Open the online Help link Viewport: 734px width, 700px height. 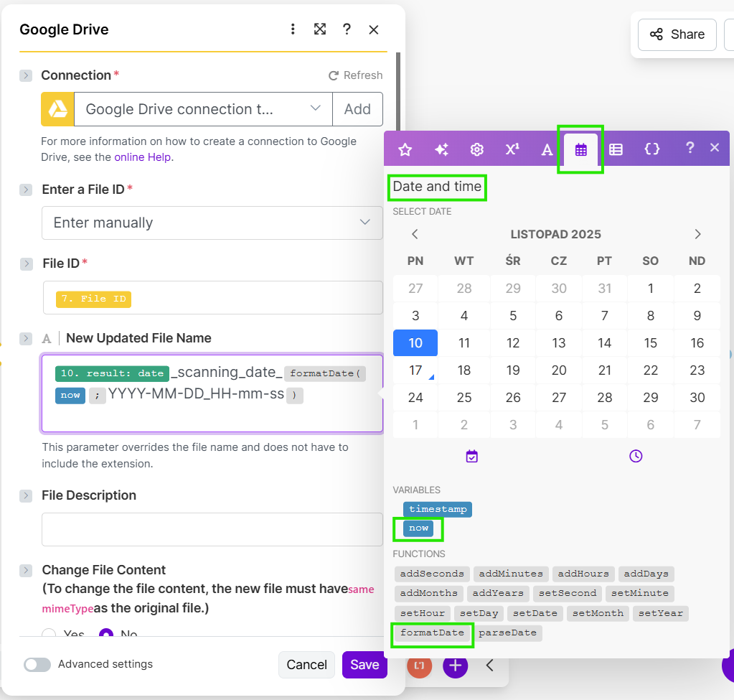(142, 157)
